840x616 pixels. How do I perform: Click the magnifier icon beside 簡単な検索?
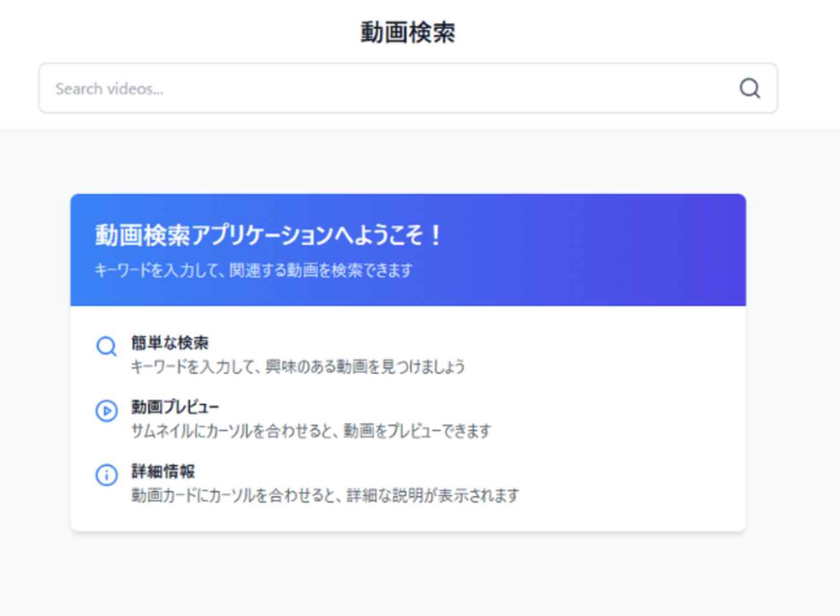[x=107, y=346]
